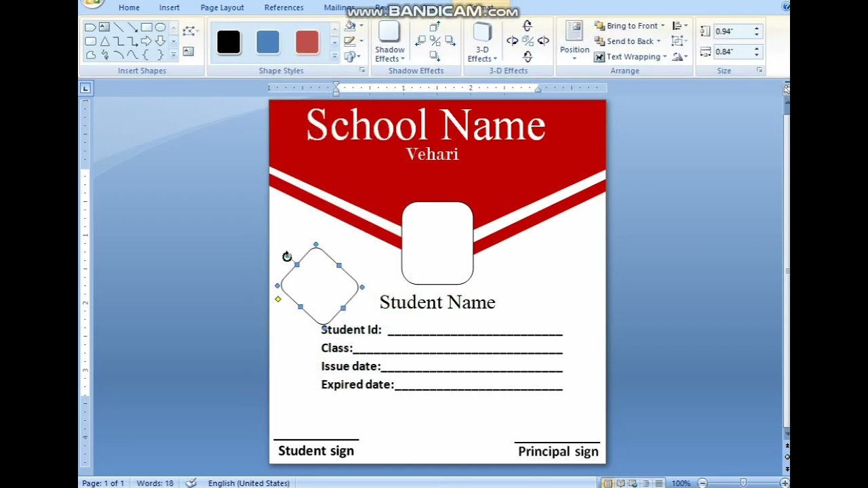This screenshot has height=488, width=868.
Task: Tilt 3-D effect to the left
Action: pos(512,41)
